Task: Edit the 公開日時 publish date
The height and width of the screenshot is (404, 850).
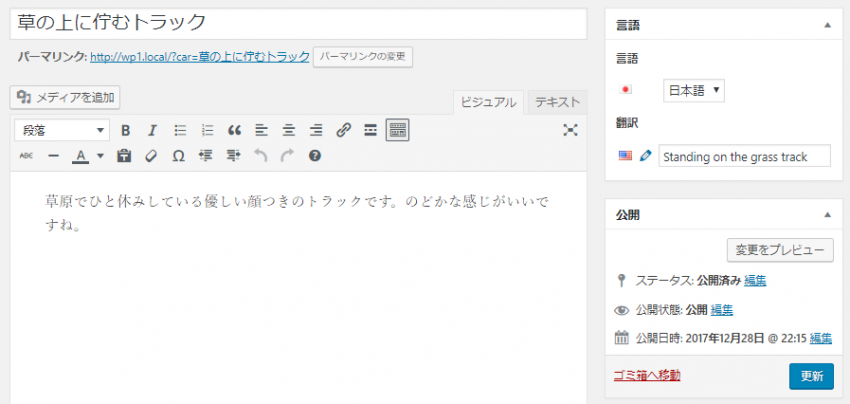Action: coord(821,338)
